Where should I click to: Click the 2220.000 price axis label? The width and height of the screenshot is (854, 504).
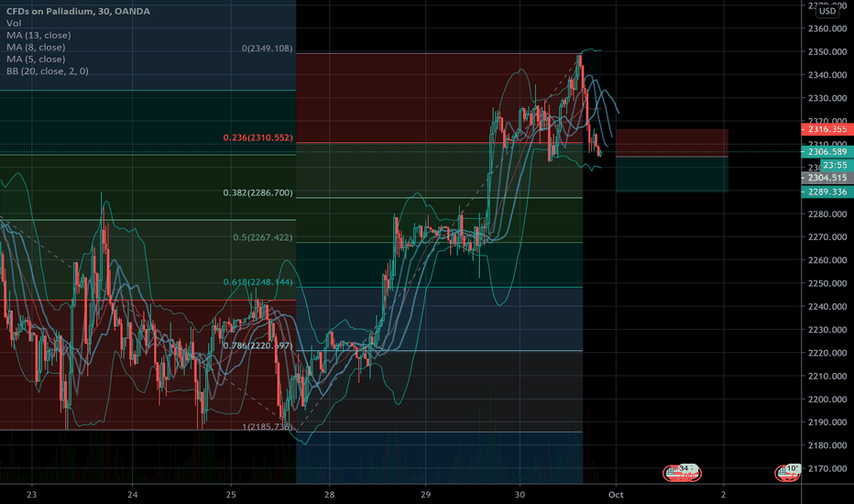coord(827,353)
